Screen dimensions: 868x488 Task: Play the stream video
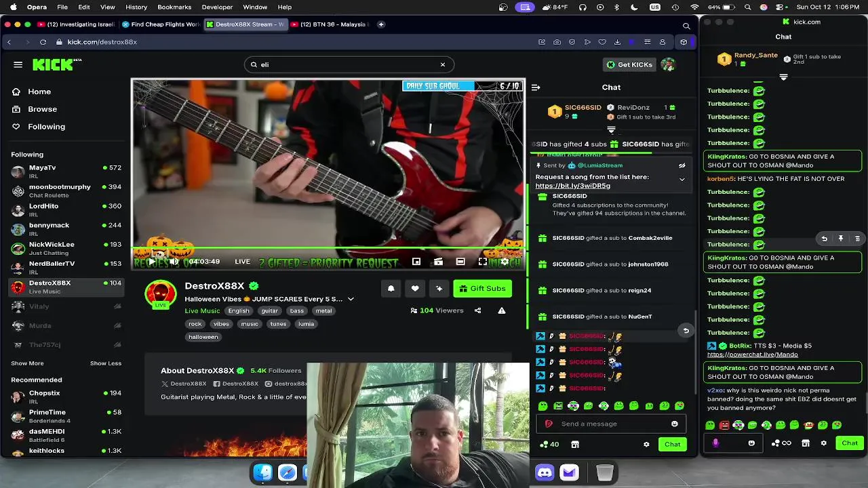click(x=151, y=262)
